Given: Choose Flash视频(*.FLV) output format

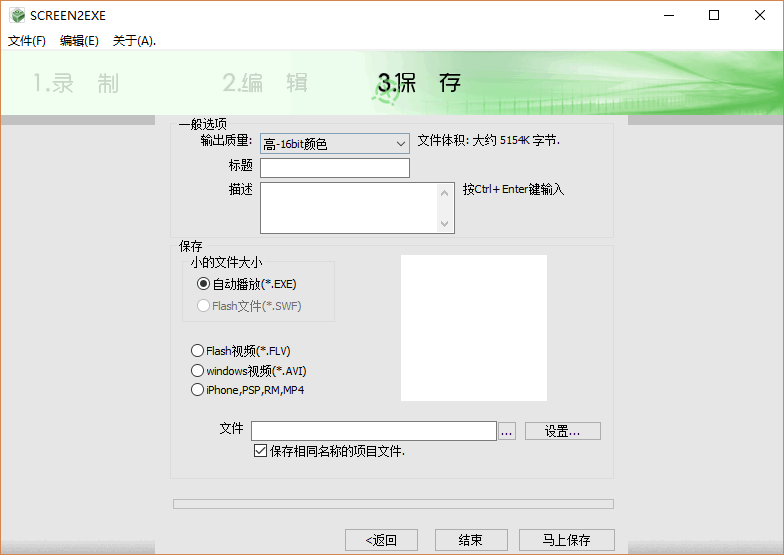Looking at the screenshot, I should pos(240,351).
